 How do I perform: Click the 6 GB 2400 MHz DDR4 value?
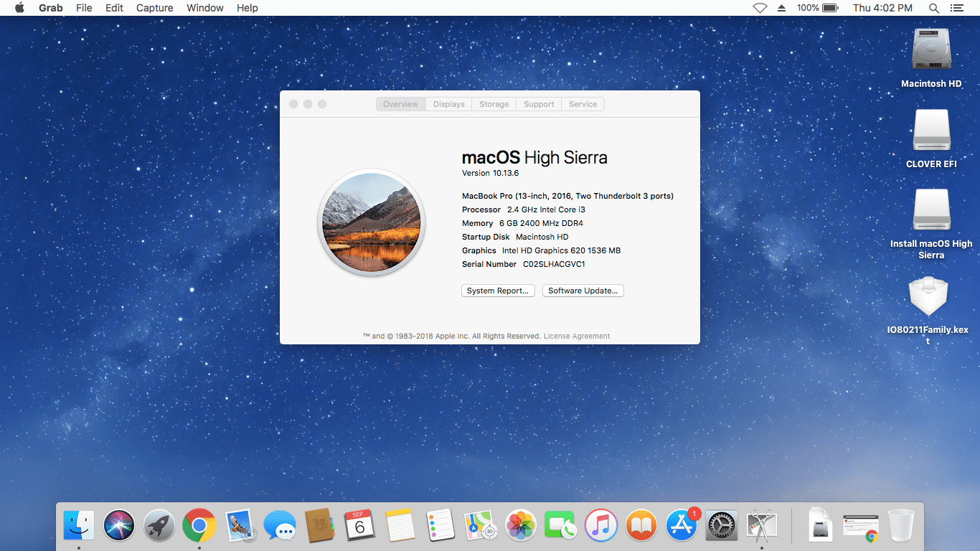pyautogui.click(x=541, y=223)
